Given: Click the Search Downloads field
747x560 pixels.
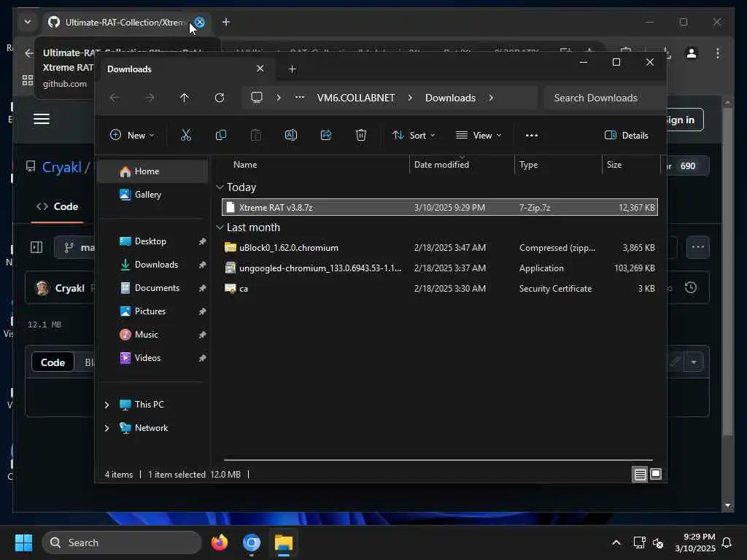Looking at the screenshot, I should (604, 98).
